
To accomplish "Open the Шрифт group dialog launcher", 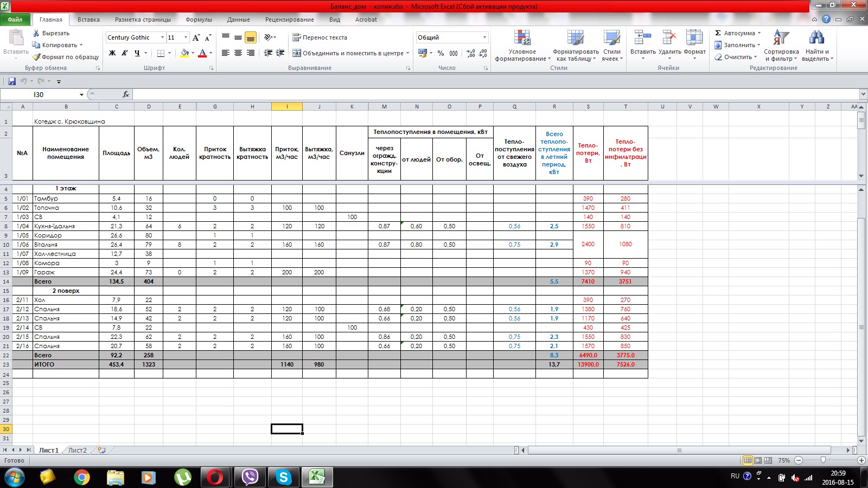I will [211, 68].
